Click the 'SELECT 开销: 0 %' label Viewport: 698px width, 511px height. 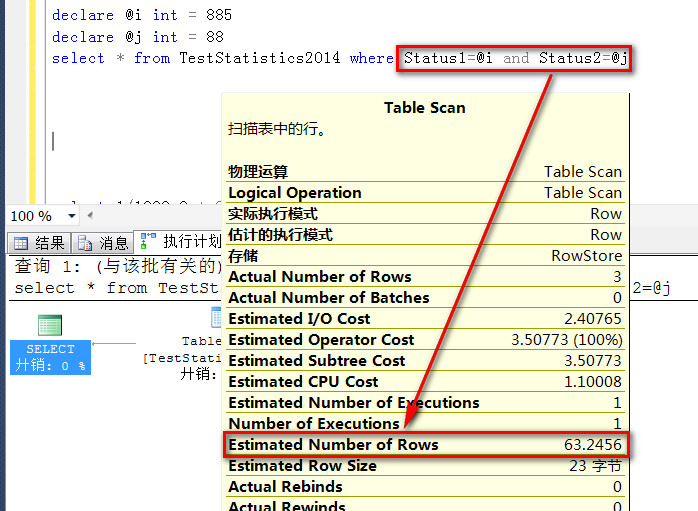[50, 357]
